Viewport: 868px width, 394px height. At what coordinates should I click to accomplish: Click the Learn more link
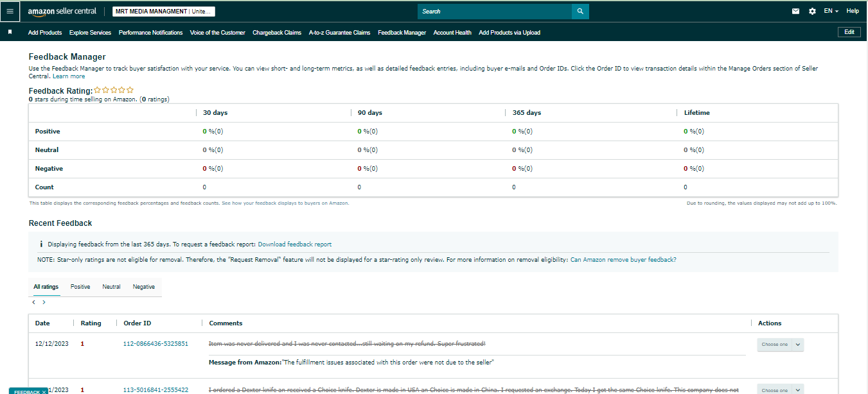click(69, 76)
